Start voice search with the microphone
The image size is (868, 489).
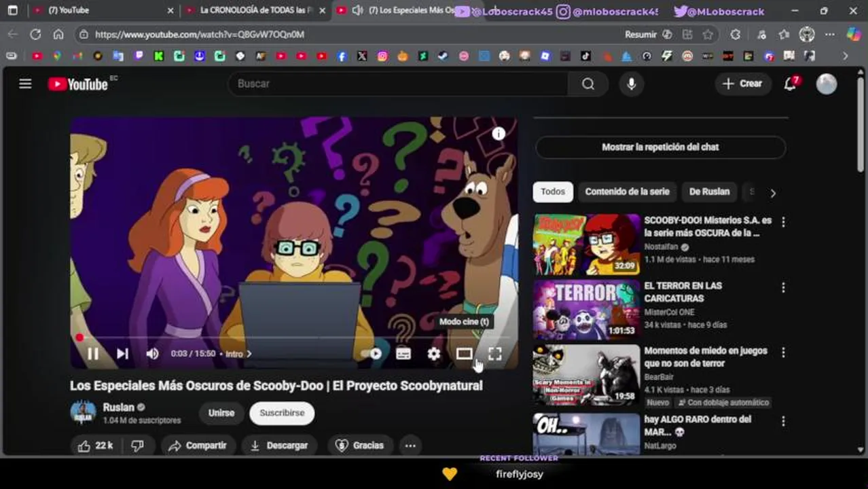[x=631, y=84]
